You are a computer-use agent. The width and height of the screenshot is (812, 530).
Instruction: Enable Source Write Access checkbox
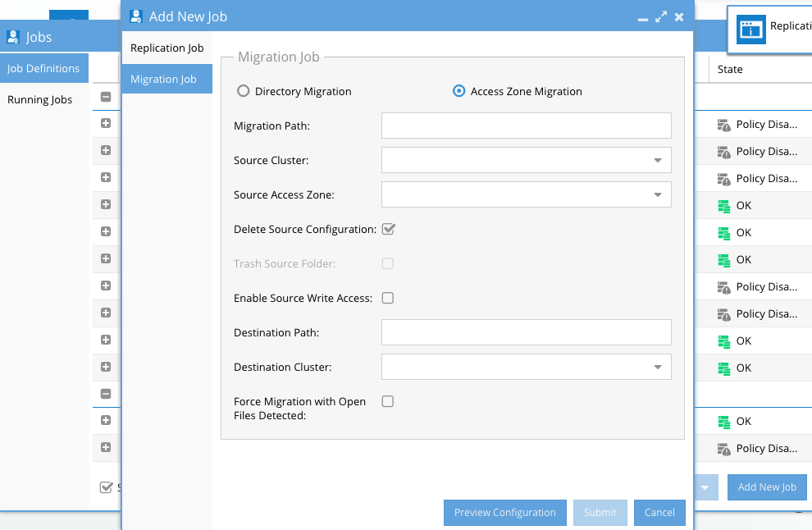point(388,298)
